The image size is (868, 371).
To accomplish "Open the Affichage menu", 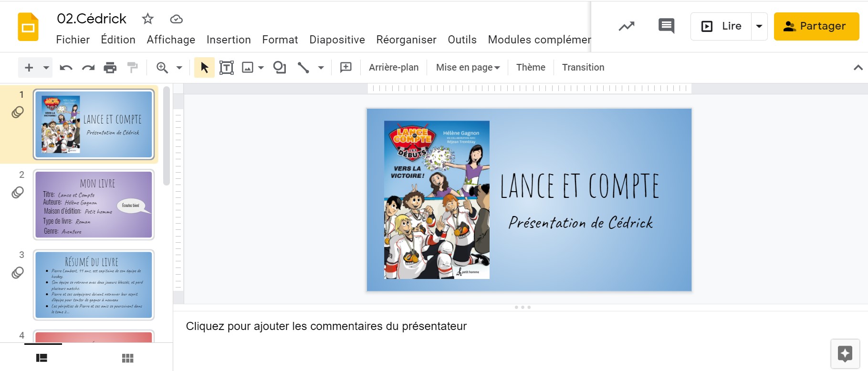I will (171, 40).
